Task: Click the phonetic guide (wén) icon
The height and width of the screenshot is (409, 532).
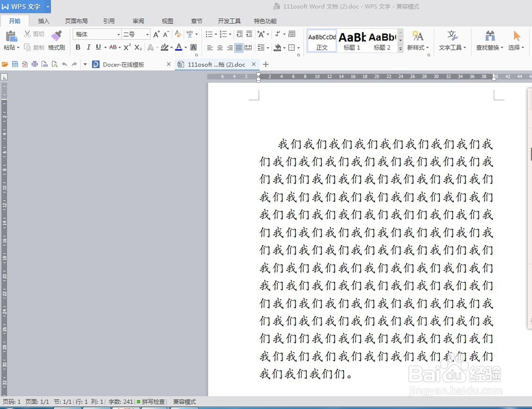Action: pos(189,34)
